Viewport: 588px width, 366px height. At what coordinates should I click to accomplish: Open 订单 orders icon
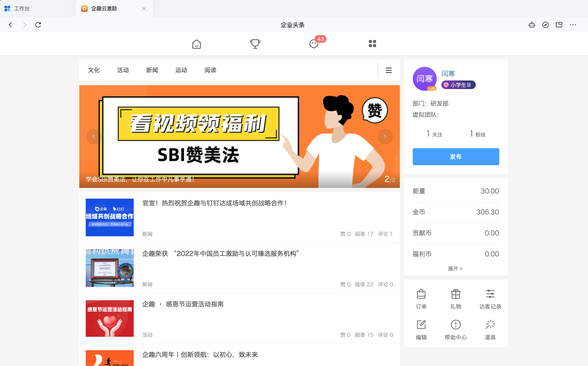click(421, 299)
